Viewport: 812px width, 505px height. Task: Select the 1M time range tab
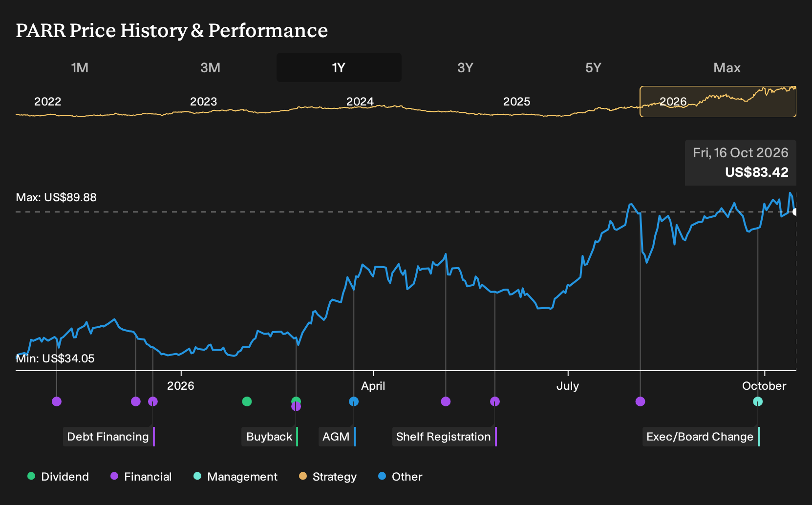[80, 67]
